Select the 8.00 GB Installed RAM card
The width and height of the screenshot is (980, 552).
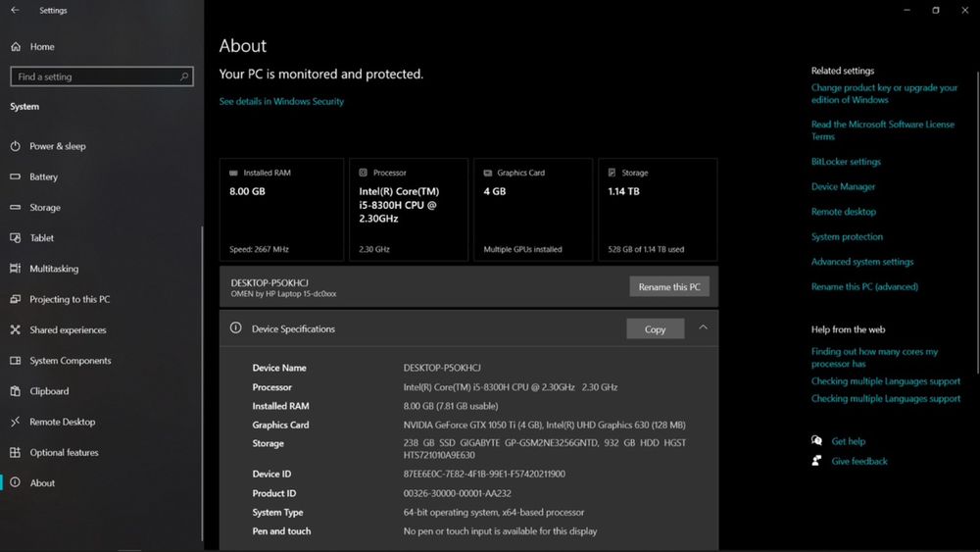point(281,210)
